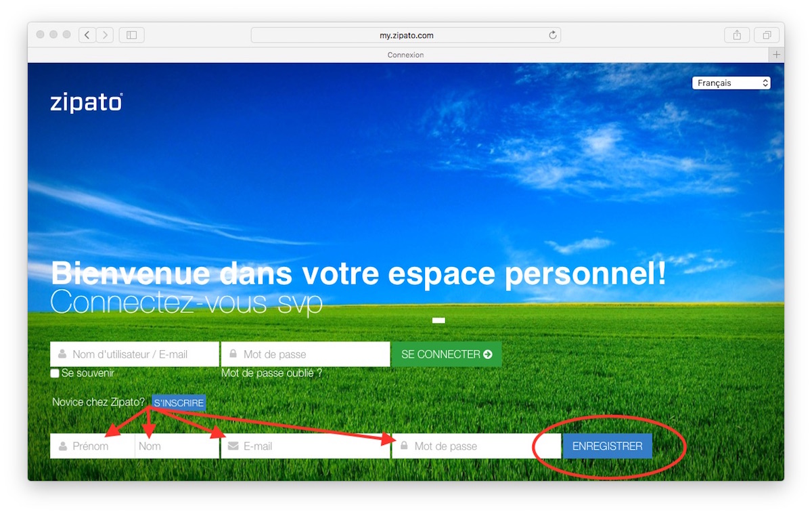This screenshot has height=514, width=812.
Task: Open the Mot de passe oublié link
Action: (x=271, y=373)
